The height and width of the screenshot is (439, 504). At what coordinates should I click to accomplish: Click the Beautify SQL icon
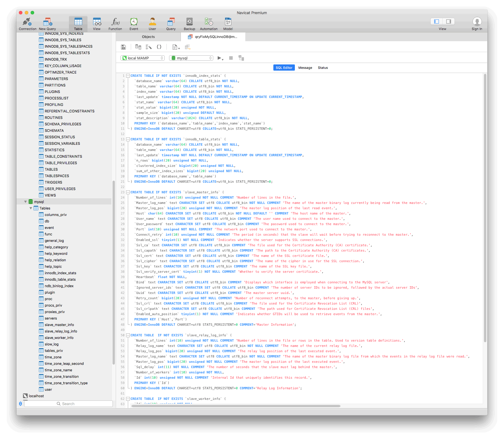[x=148, y=47]
